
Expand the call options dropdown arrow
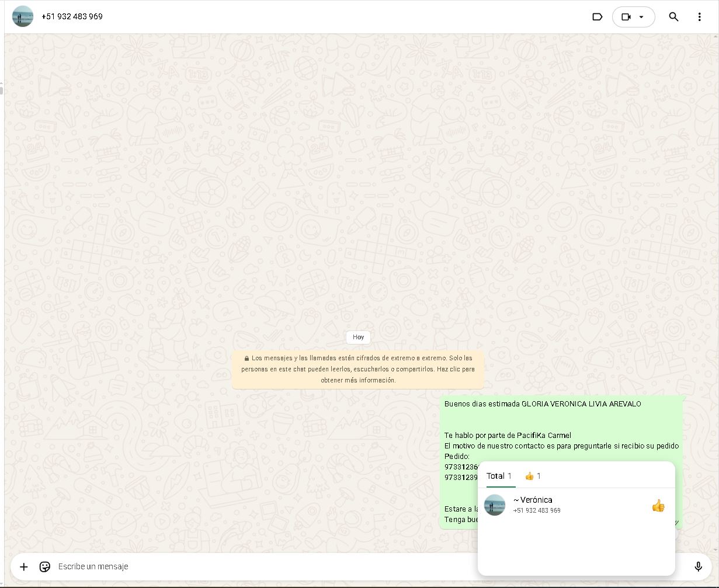click(641, 17)
